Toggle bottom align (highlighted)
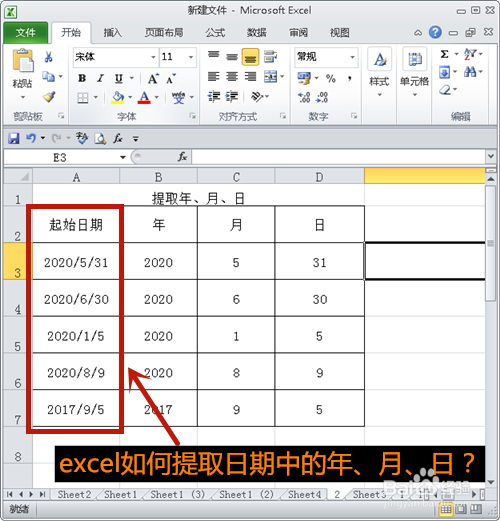 251,57
